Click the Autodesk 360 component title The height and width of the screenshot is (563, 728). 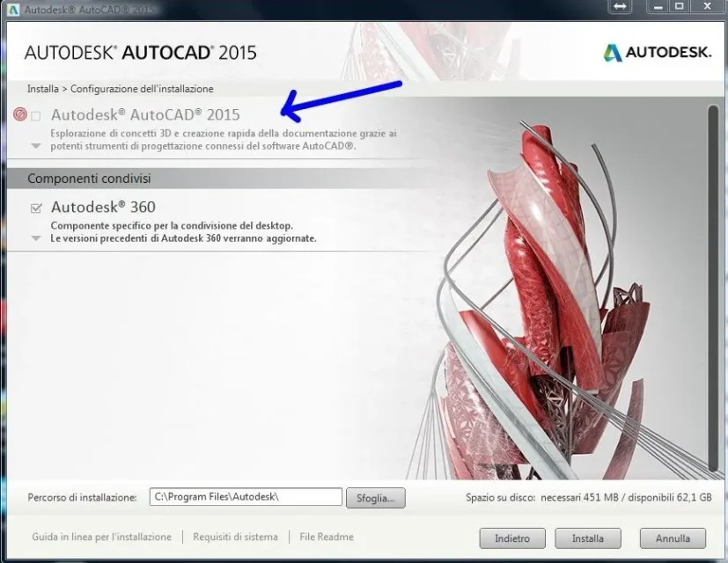(103, 207)
